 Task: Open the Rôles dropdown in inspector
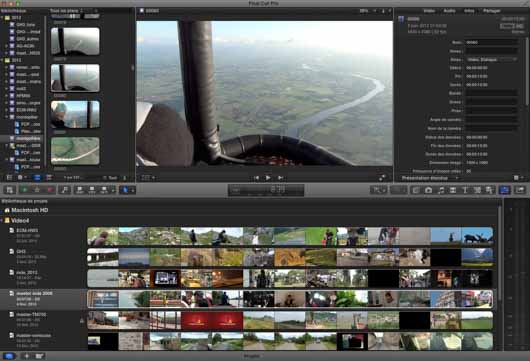492,59
